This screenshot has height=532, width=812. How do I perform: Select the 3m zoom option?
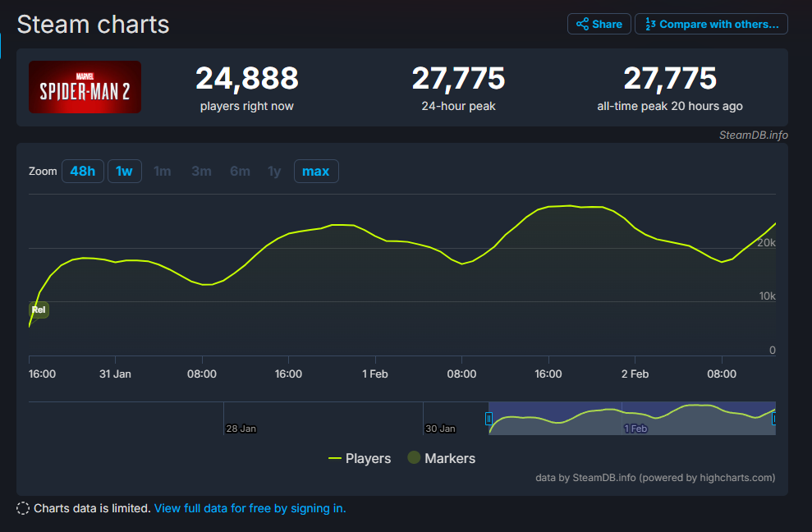tap(201, 171)
